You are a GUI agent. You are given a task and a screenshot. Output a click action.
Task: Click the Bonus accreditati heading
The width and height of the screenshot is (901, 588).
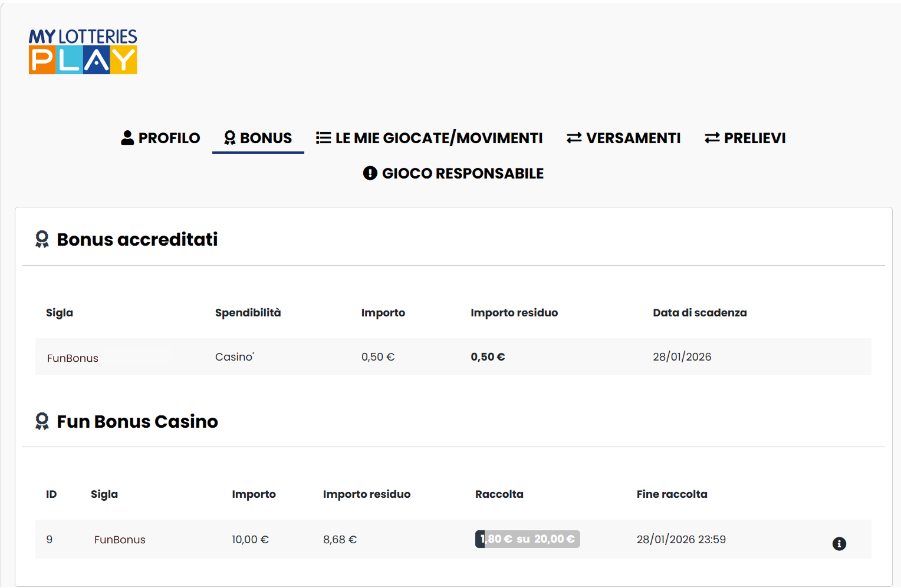click(x=137, y=239)
